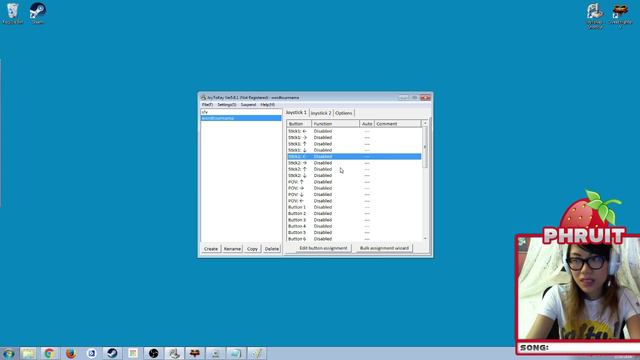
Task: Open the Steam desktop shortcut
Action: [38, 13]
